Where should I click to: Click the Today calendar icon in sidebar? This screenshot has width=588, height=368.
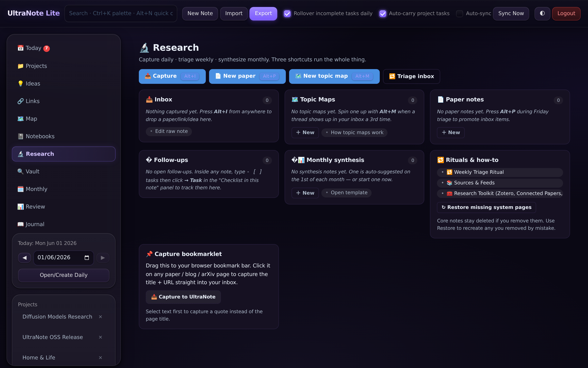[21, 48]
